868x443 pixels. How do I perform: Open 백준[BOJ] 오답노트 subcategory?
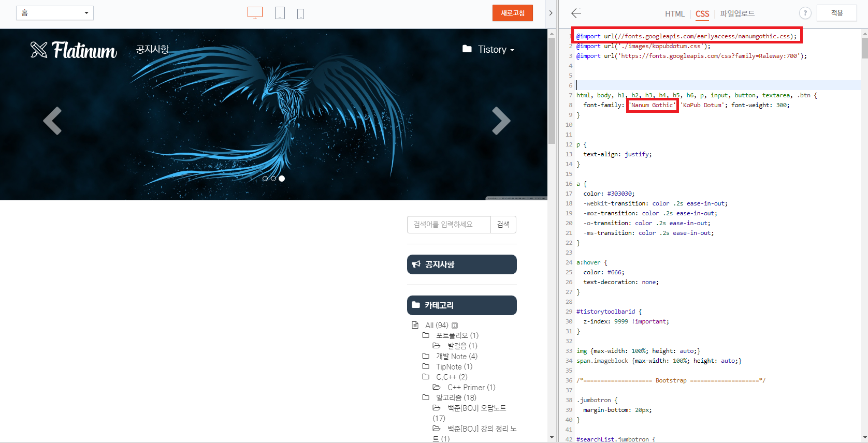(477, 408)
